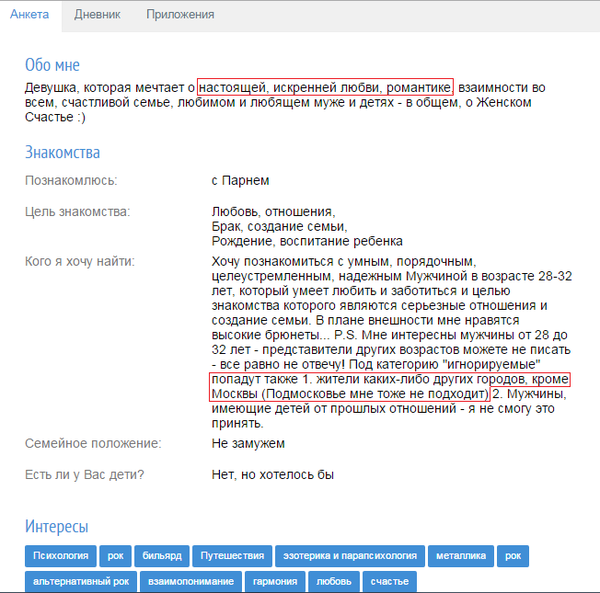Click the Интересы section heading
Image resolution: width=600 pixels, height=593 pixels.
click(x=56, y=526)
